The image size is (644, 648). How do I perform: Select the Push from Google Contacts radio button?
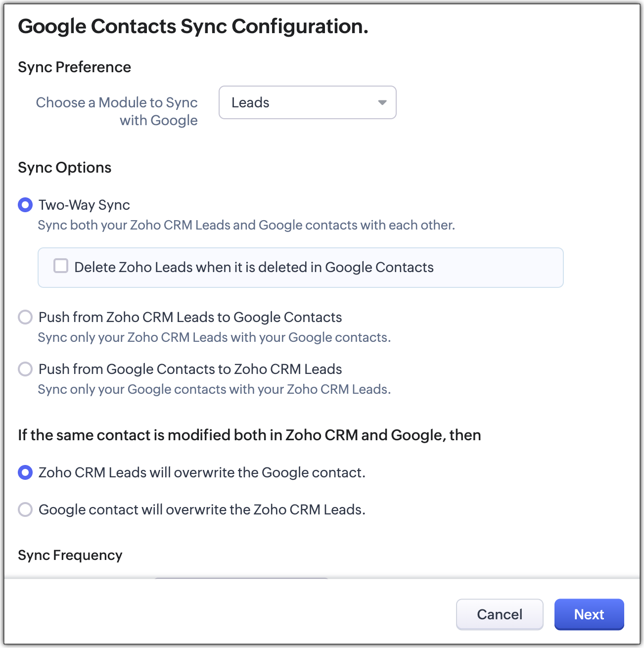pyautogui.click(x=25, y=369)
